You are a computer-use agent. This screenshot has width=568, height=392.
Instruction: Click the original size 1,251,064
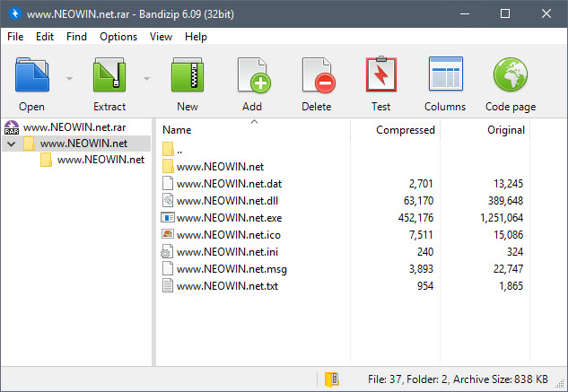502,218
